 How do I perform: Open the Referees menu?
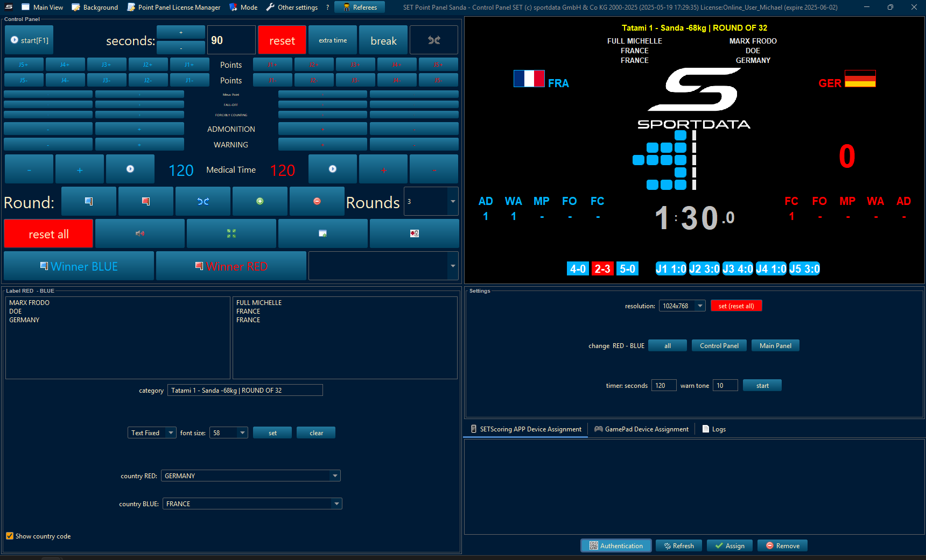point(360,7)
